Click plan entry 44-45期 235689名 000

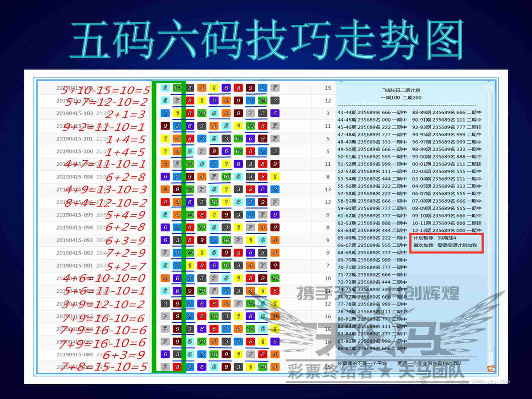pos(372,120)
